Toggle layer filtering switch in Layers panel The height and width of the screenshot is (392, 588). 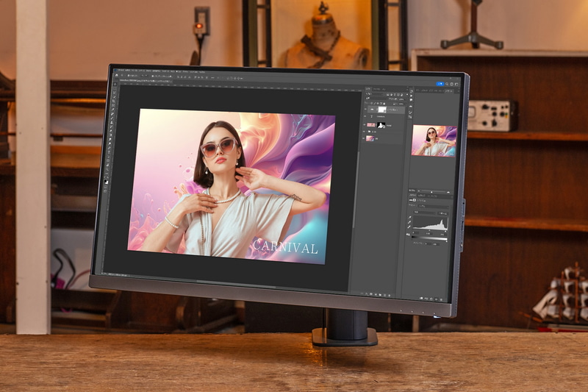coord(407,95)
